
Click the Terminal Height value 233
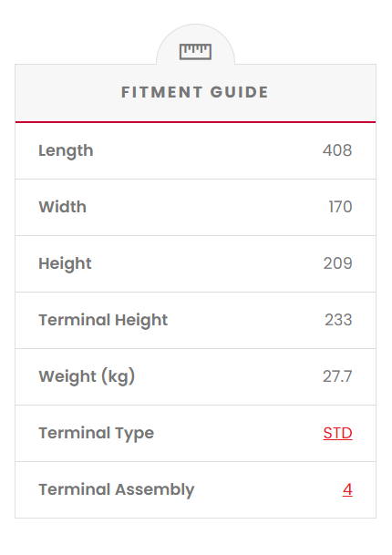tap(338, 320)
